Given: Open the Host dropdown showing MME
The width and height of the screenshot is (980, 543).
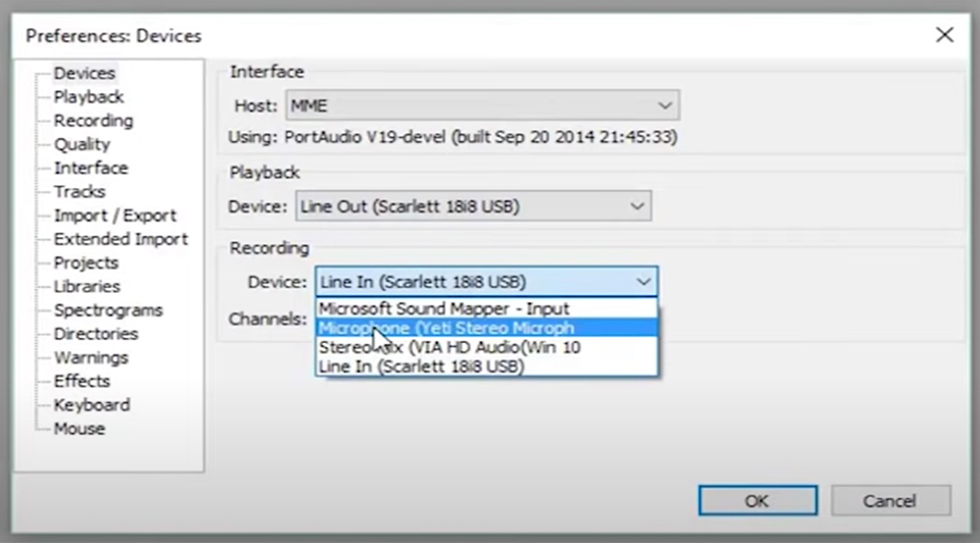Looking at the screenshot, I should 482,106.
